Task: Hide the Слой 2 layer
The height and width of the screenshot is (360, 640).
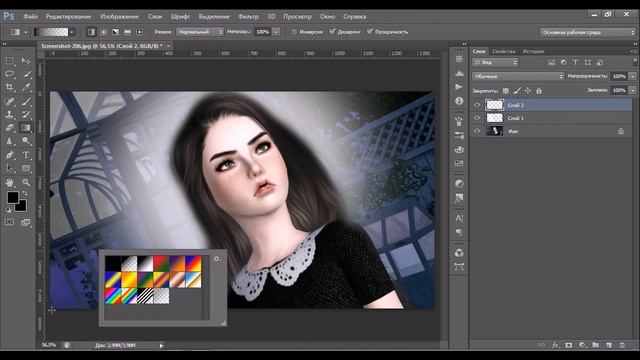Action: (477, 105)
